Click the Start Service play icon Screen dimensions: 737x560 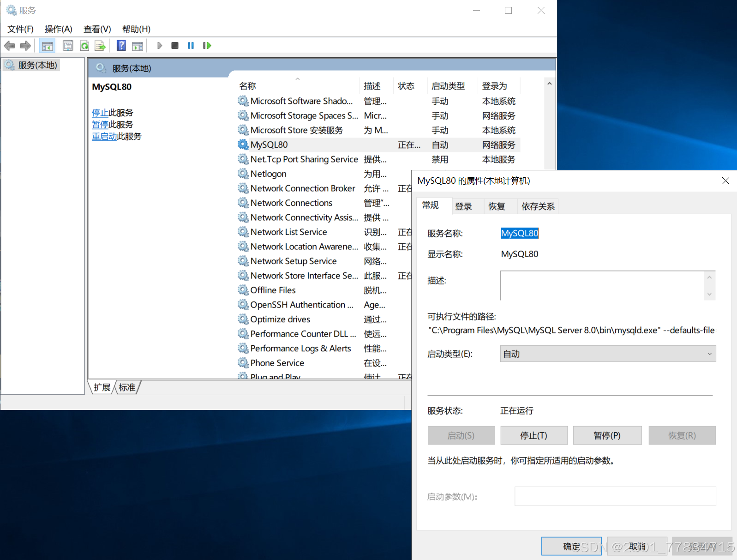160,46
